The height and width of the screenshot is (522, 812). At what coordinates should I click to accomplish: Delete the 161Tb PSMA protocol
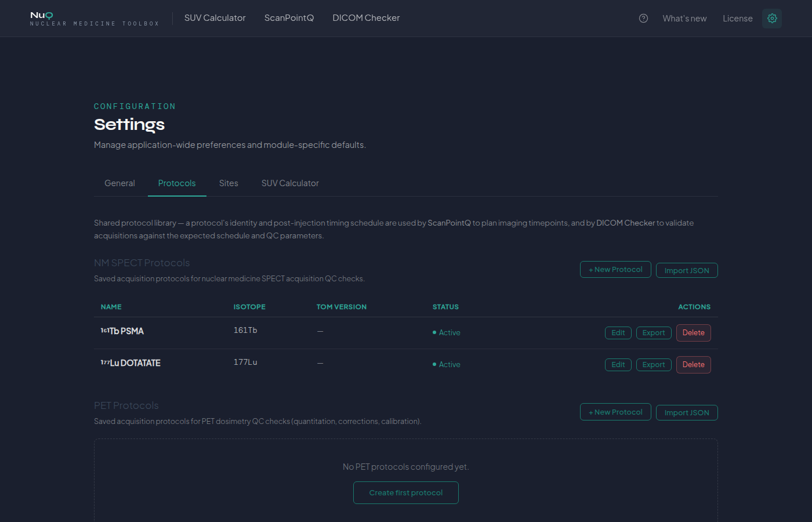click(x=694, y=333)
